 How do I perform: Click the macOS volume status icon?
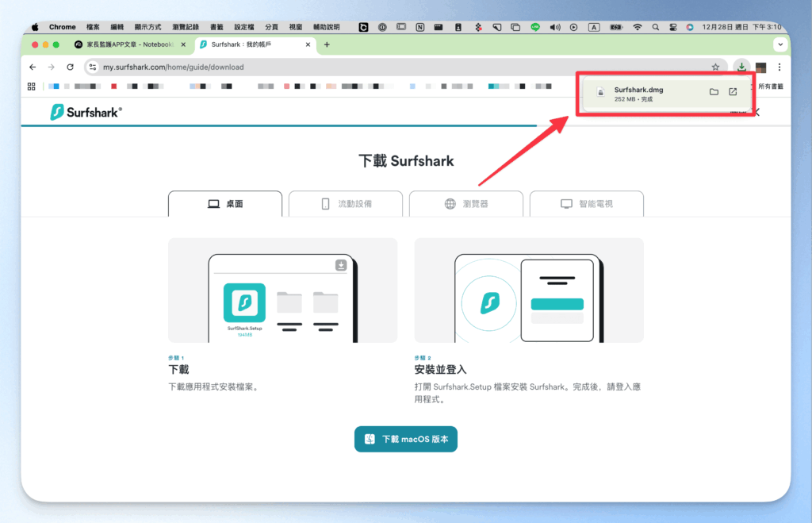[555, 26]
